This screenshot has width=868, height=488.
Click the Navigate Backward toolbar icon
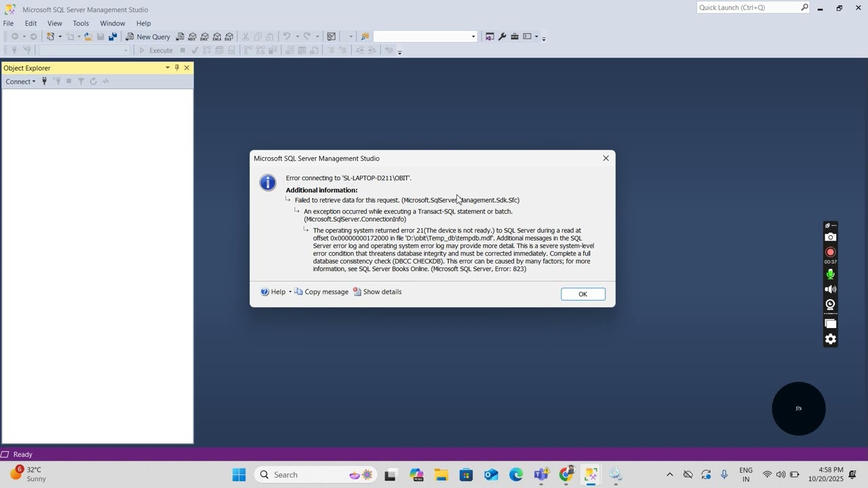click(14, 37)
